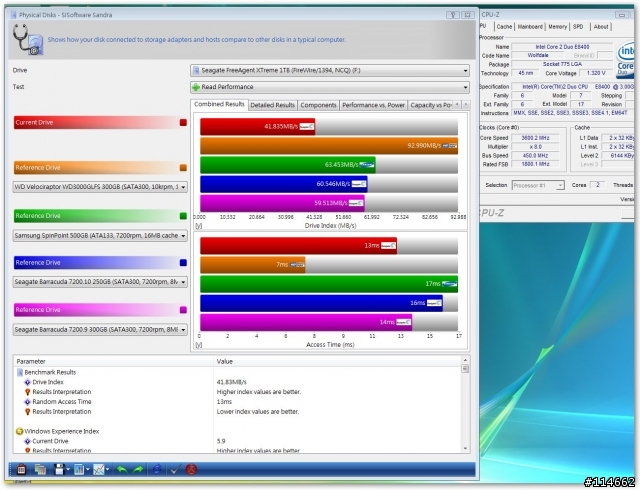Viewport: 640px width, 490px height.
Task: Click the tab strip scroll-left arrow
Action: (x=457, y=105)
